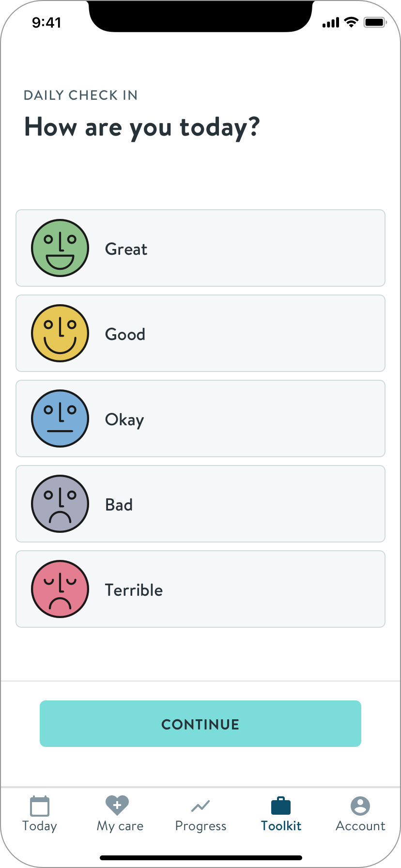This screenshot has width=401, height=868.
Task: Tap the yellow Good smiley face
Action: [x=60, y=333]
